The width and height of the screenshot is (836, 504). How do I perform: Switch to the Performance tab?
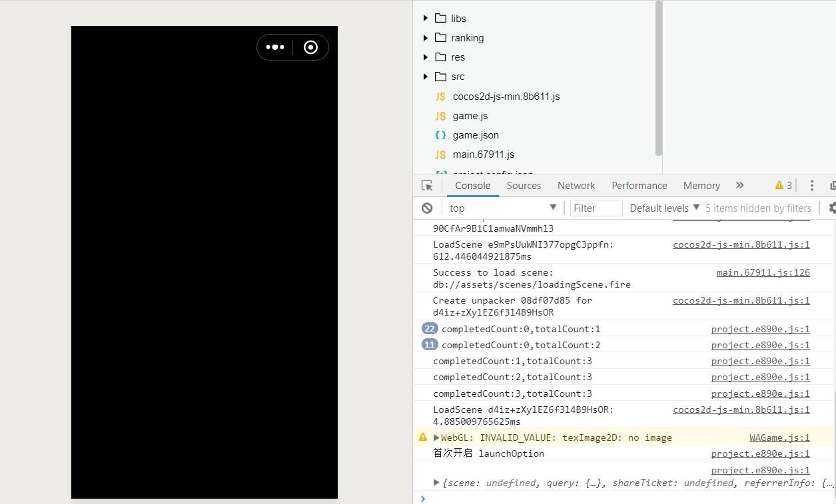tap(639, 186)
